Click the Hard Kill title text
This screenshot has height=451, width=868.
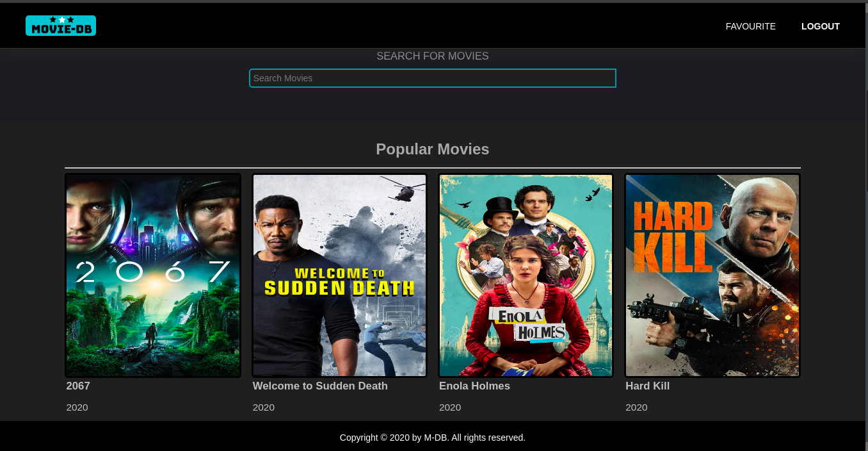coord(647,386)
